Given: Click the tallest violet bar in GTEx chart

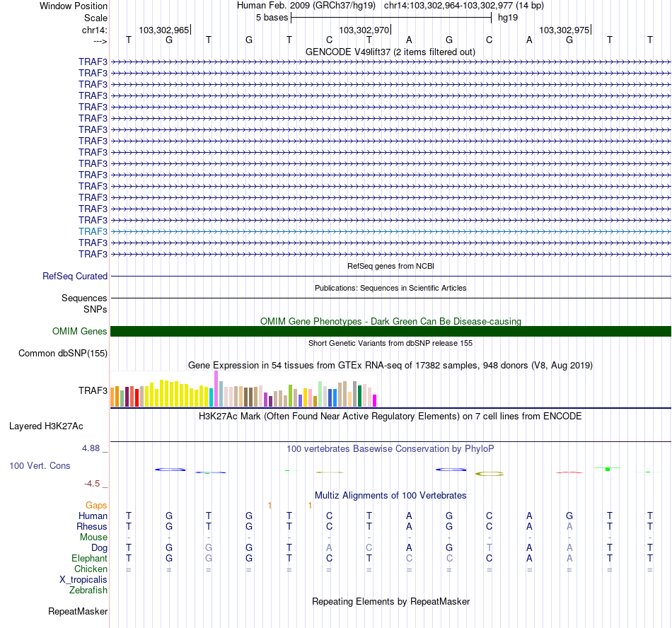Looking at the screenshot, I should click(216, 389).
